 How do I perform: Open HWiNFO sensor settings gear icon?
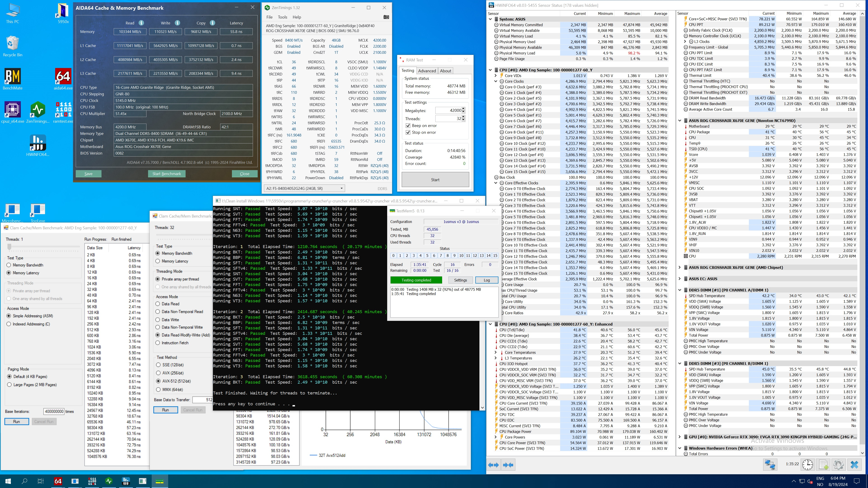(x=838, y=465)
